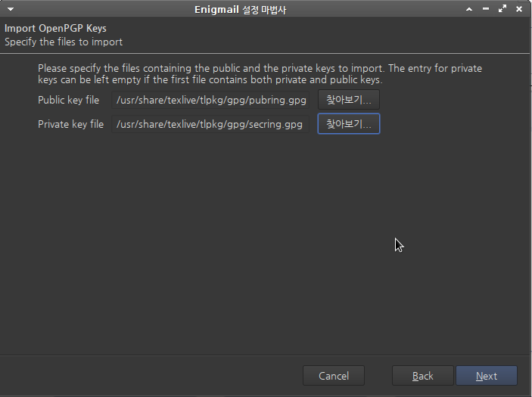
Task: Focus the Public key file path field
Action: pyautogui.click(x=210, y=100)
